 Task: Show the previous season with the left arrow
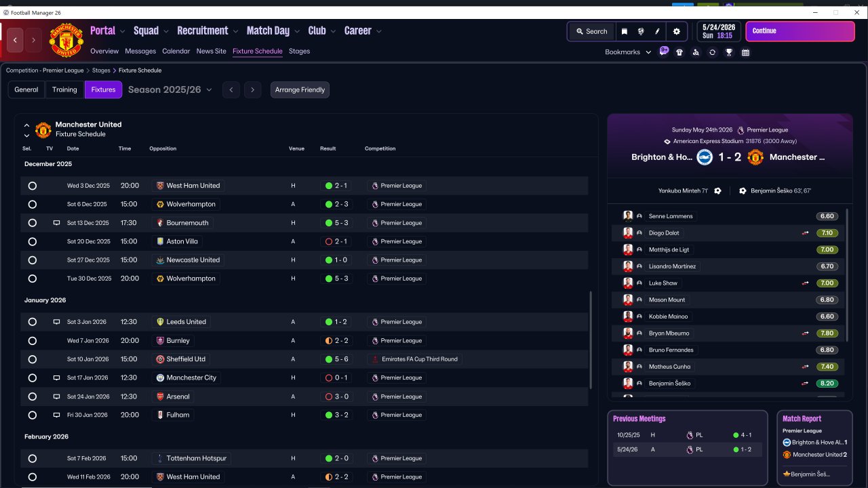tap(231, 89)
